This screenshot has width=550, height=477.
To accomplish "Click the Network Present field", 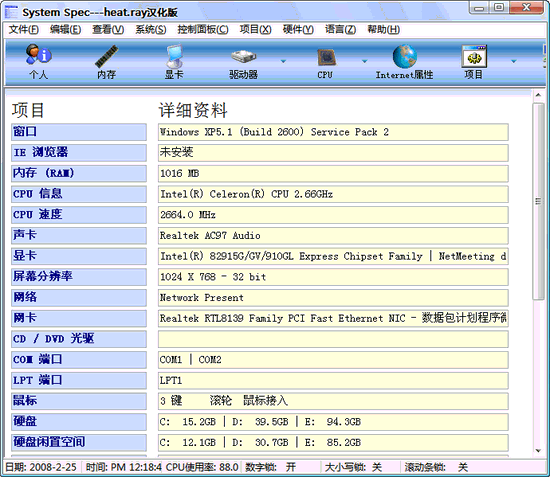I will tap(333, 297).
